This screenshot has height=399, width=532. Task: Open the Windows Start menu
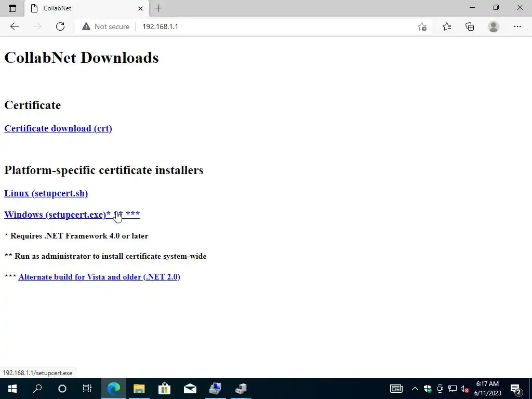[x=12, y=389]
